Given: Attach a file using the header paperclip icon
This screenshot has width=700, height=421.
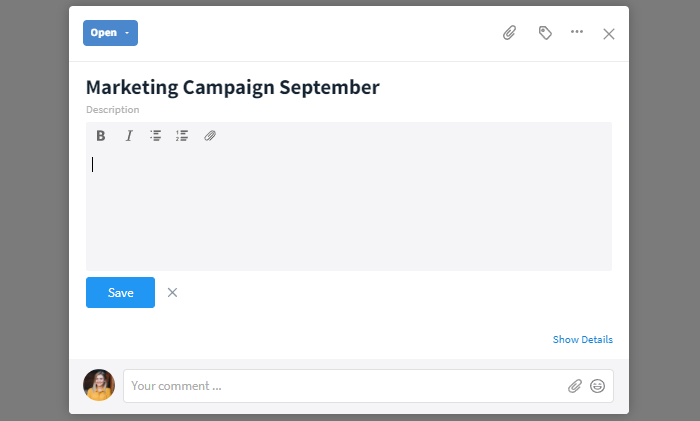Looking at the screenshot, I should pyautogui.click(x=509, y=33).
